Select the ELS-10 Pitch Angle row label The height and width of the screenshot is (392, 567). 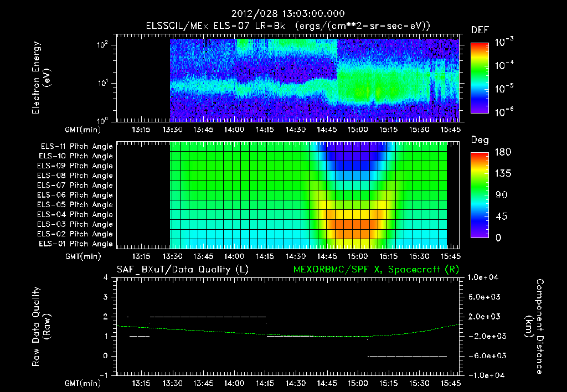click(76, 156)
